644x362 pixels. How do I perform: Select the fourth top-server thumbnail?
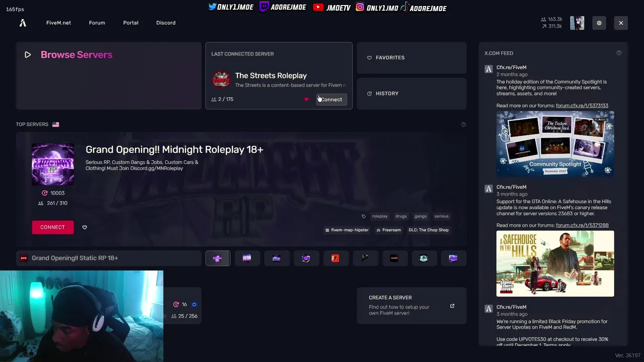coord(306,258)
